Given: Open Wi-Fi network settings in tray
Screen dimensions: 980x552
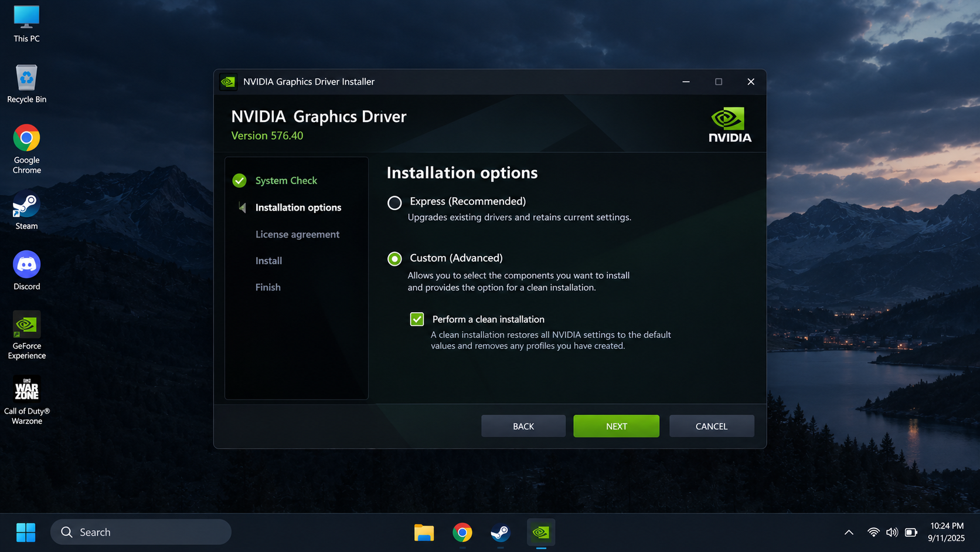Looking at the screenshot, I should (x=873, y=533).
